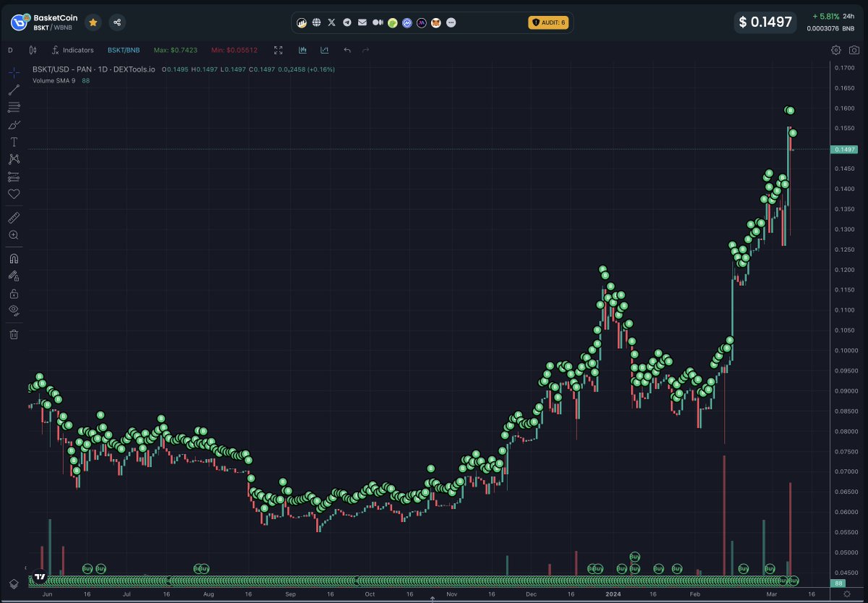This screenshot has width=868, height=603.
Task: Open the CoinMarketCap link icon
Action: [407, 22]
